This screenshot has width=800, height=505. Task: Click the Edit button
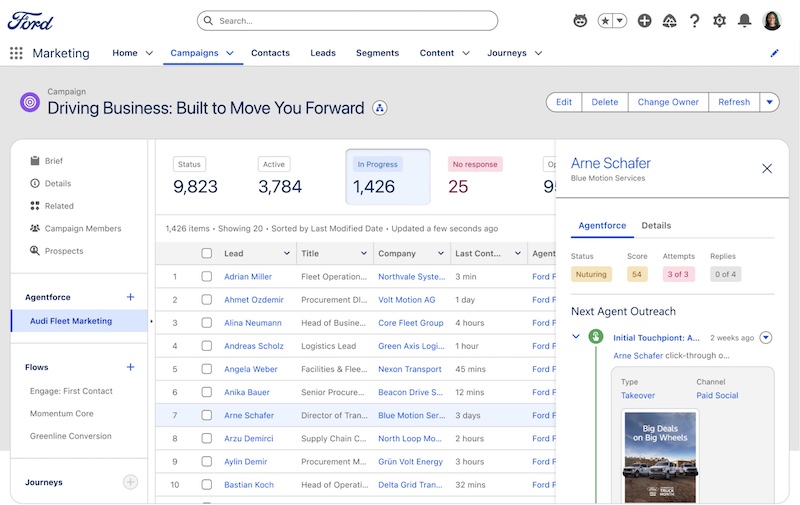pos(564,102)
